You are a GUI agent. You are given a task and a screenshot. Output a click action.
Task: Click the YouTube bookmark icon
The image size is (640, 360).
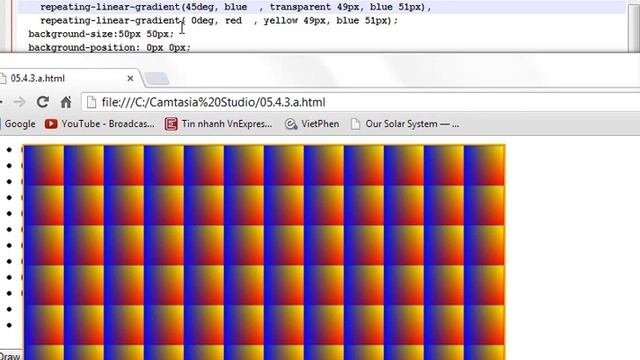51,124
